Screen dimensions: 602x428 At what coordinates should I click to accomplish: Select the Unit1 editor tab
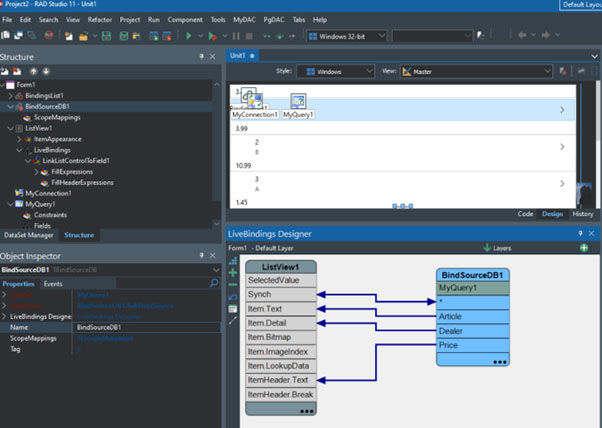[242, 56]
